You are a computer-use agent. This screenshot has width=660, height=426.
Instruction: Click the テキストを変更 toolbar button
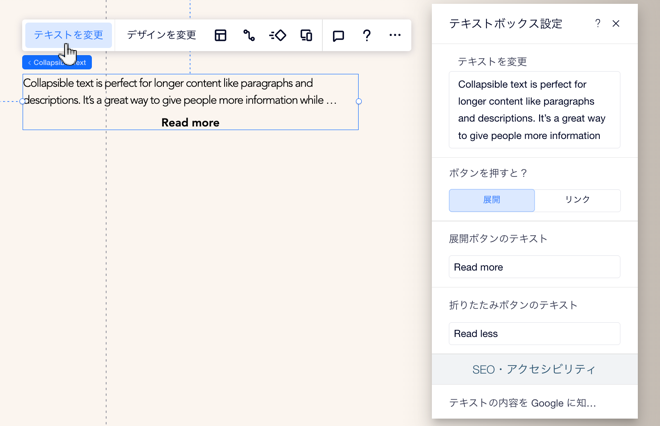click(x=69, y=35)
